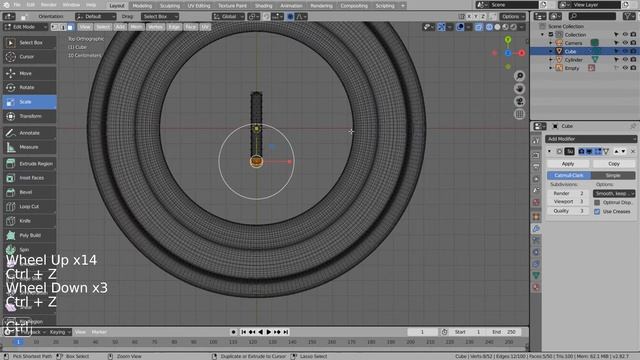The image size is (640, 360).
Task: Select Catmull-Clark subdivision type
Action: (569, 176)
